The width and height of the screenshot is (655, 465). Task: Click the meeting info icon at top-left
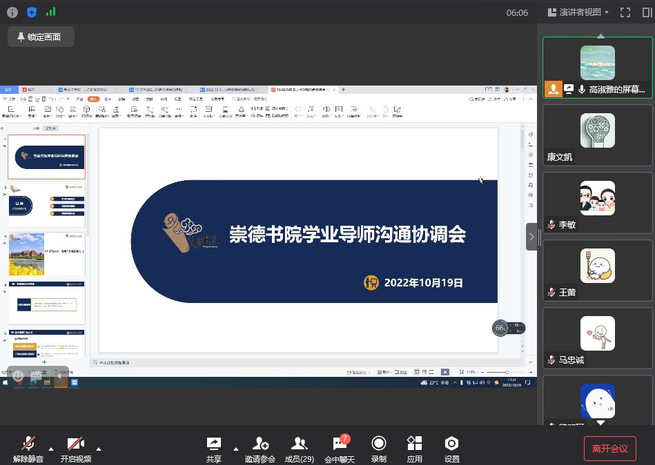10,12
